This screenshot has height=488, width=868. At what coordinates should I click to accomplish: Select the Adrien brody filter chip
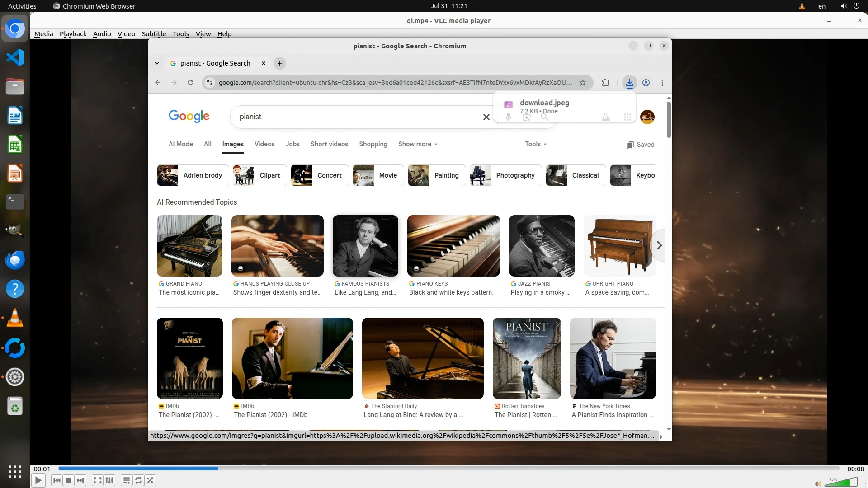(x=190, y=175)
